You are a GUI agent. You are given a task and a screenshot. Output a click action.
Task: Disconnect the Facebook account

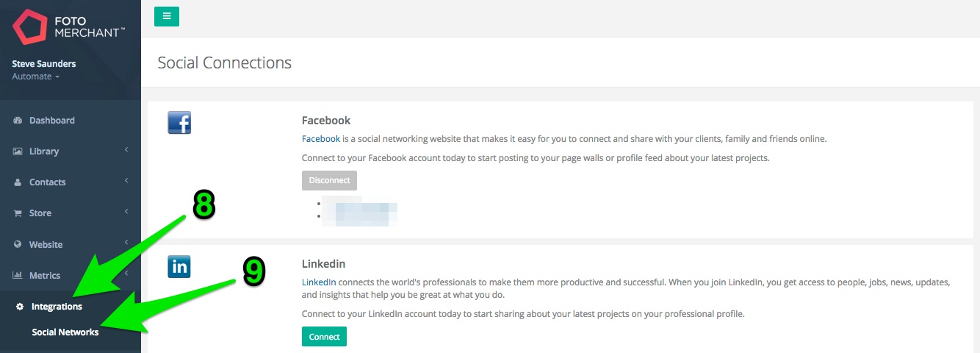pyautogui.click(x=329, y=180)
